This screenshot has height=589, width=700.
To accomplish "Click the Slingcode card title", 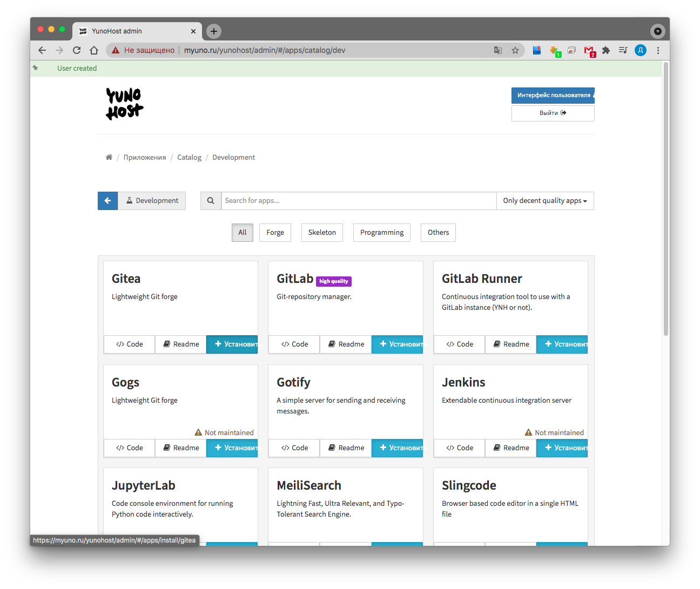I will point(469,485).
